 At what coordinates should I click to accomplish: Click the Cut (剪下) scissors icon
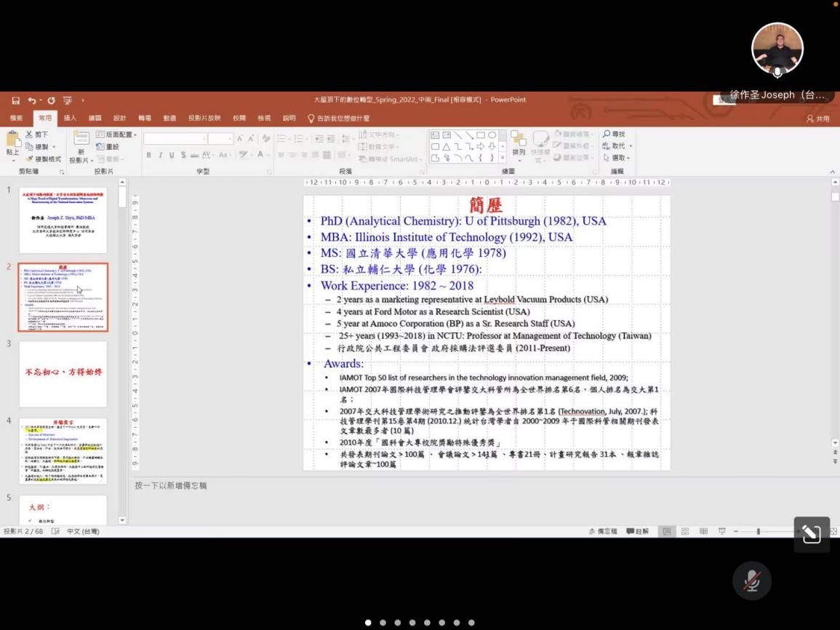pyautogui.click(x=30, y=135)
